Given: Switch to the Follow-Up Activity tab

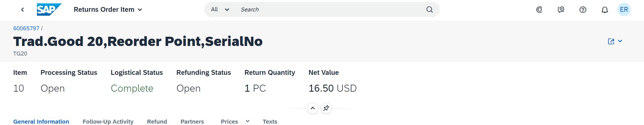Looking at the screenshot, I should tap(108, 121).
